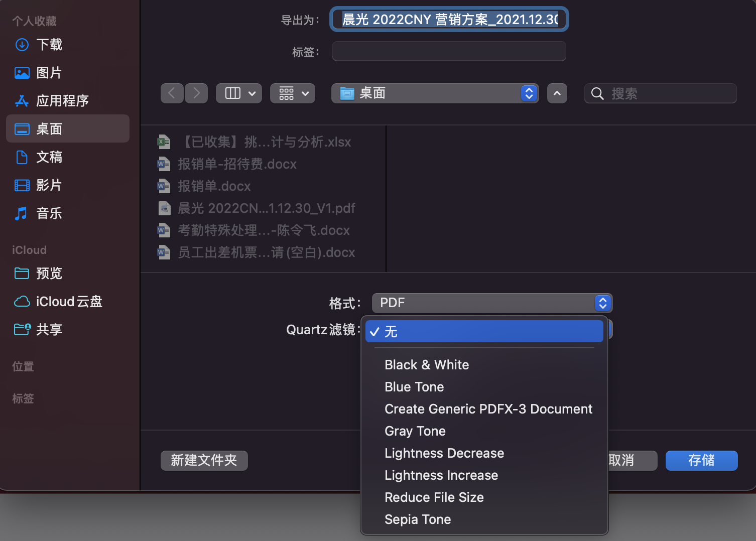Click the tags input field
This screenshot has height=541, width=756.
[449, 51]
